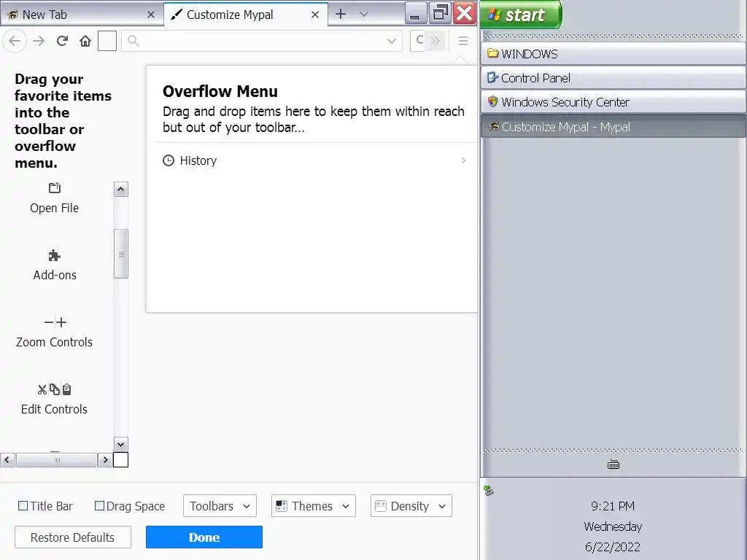This screenshot has height=560, width=747.
Task: Click the History clock icon
Action: (x=169, y=160)
